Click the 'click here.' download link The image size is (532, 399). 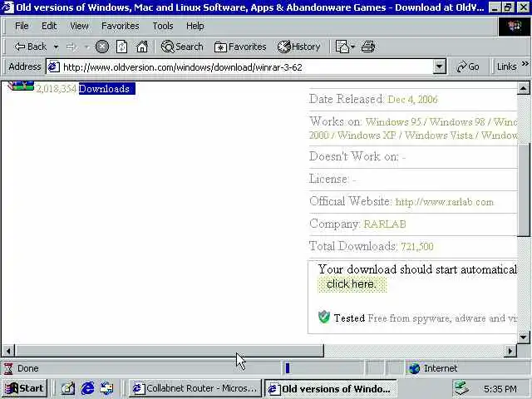[x=352, y=284]
